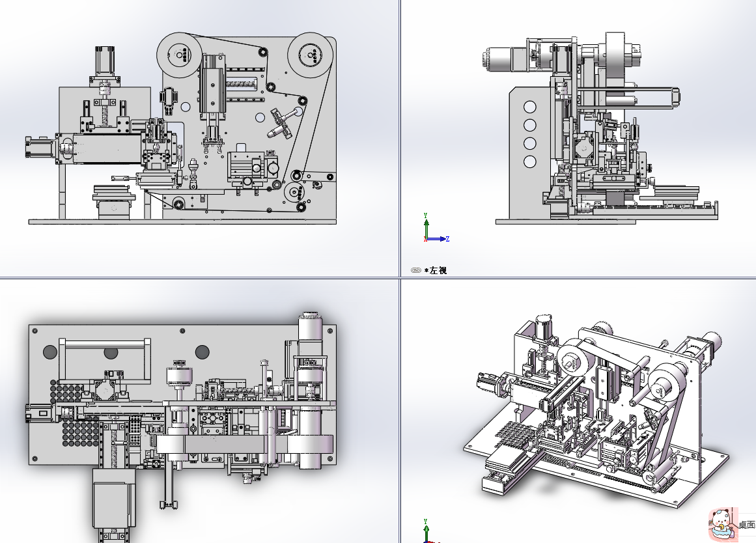Image resolution: width=756 pixels, height=543 pixels.
Task: Select the topmost round hole in the left-view side plate
Action: click(529, 107)
